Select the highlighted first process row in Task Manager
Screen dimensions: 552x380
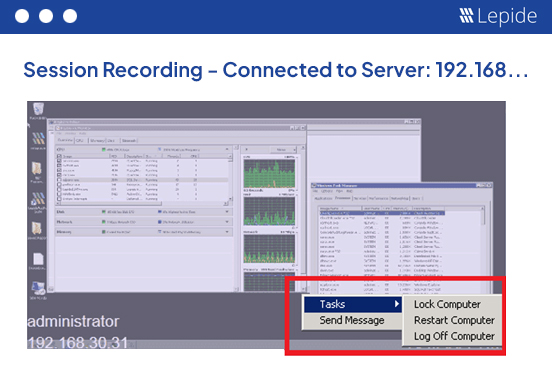[x=382, y=213]
